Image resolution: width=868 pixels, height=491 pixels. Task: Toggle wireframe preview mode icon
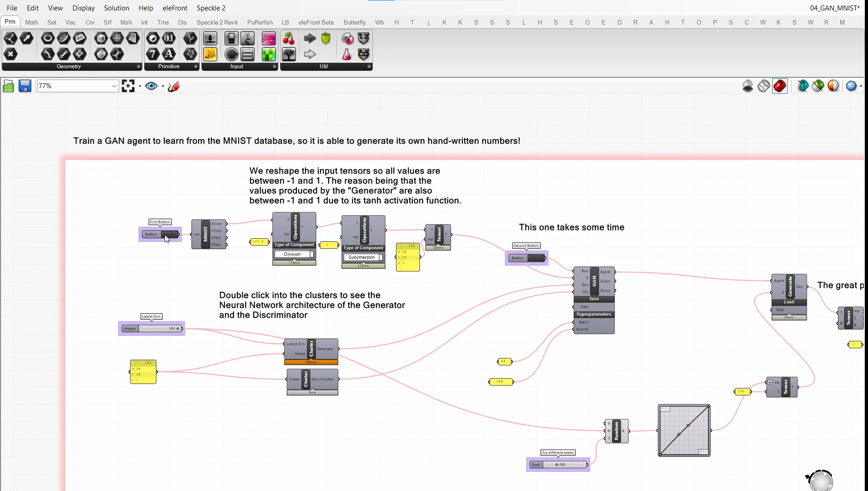pyautogui.click(x=763, y=86)
